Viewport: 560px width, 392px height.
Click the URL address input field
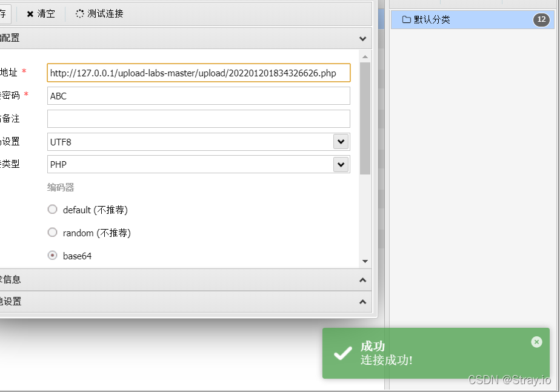(x=199, y=73)
